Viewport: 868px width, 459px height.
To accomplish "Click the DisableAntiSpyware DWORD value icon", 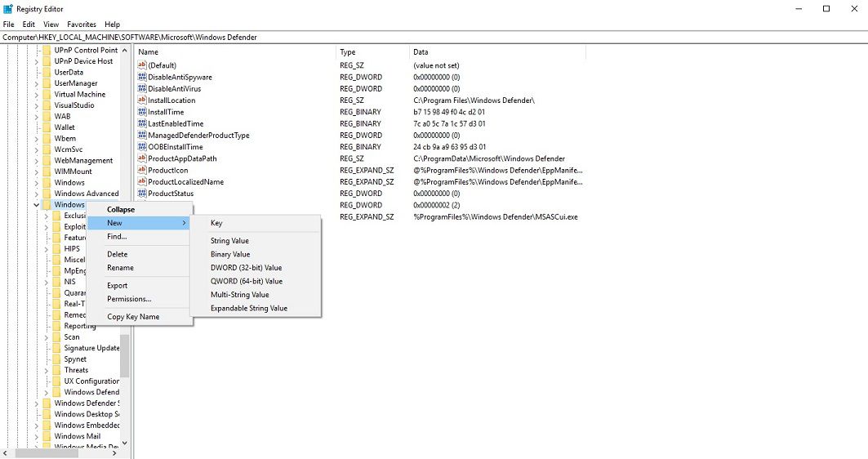I will tap(142, 77).
